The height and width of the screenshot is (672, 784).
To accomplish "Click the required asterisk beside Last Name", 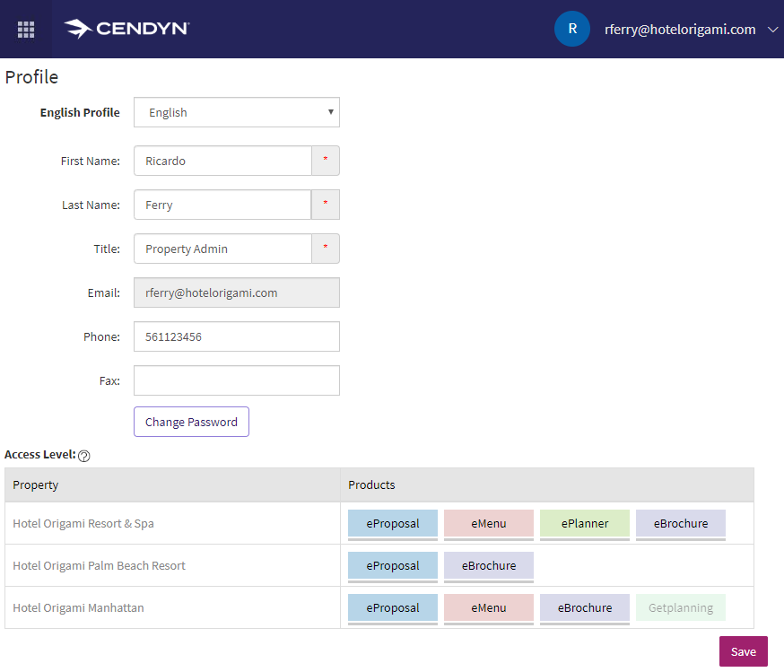I will [x=326, y=204].
